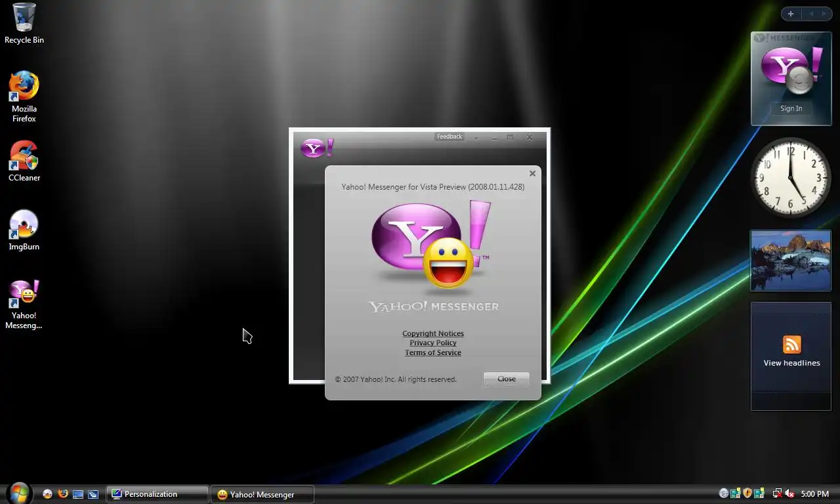Viewport: 840px width, 504px height.
Task: Click the Sidebar tray icon right of shield
Action: (x=759, y=493)
